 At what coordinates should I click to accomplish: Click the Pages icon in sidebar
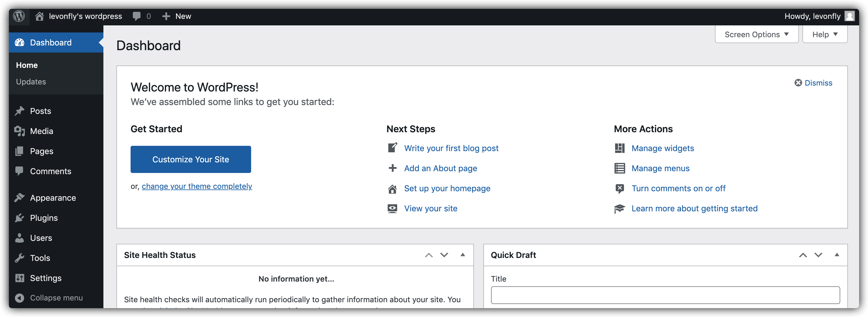click(19, 151)
